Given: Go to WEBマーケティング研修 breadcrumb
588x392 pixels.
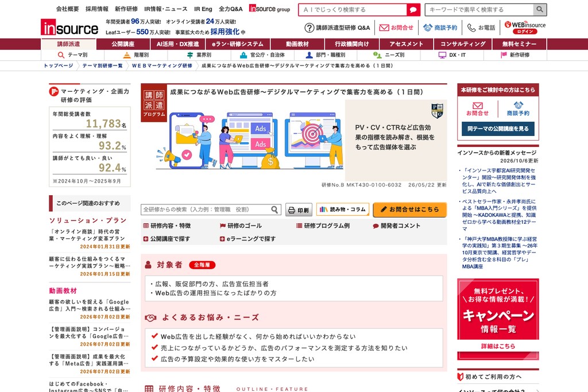Looking at the screenshot, I should (162, 65).
